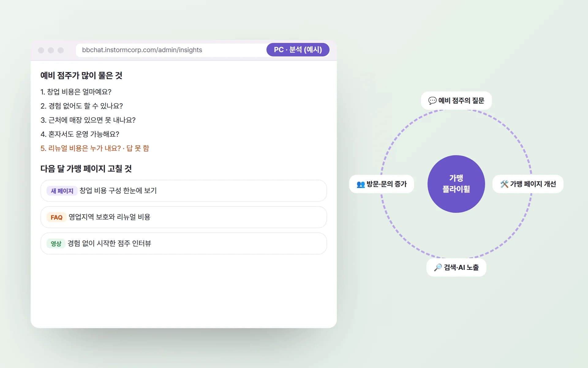Click the speech bubble icon beside 예비 점주의 질문

click(432, 101)
